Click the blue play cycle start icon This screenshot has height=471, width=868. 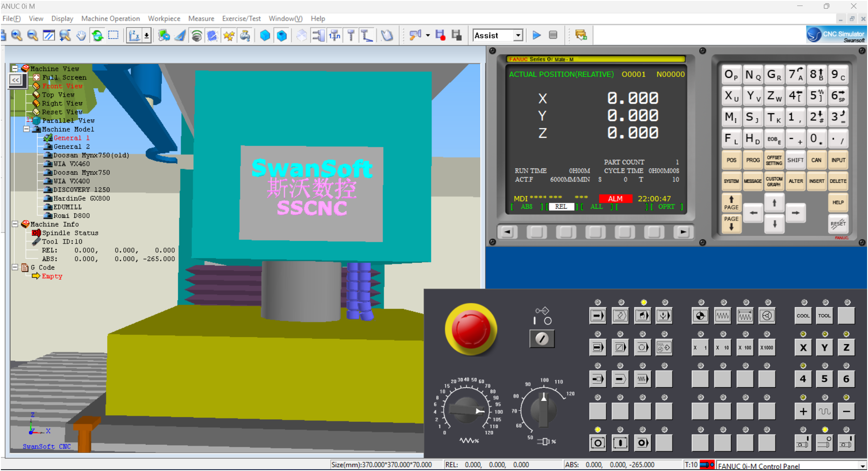(x=536, y=35)
